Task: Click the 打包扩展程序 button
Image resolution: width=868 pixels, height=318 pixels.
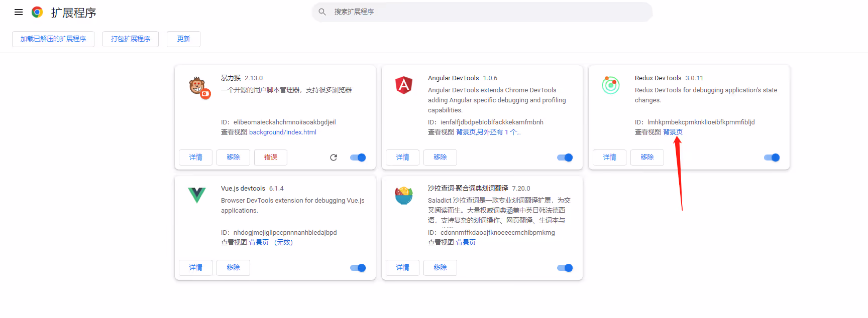Action: [x=131, y=39]
